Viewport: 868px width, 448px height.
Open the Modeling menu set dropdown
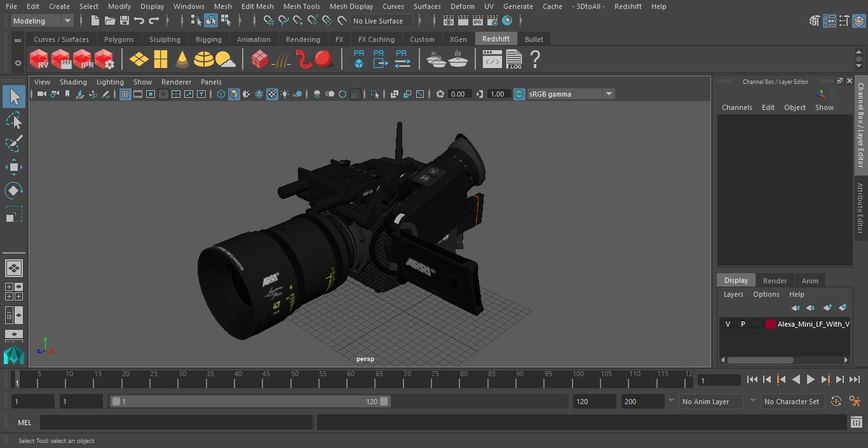click(x=43, y=21)
